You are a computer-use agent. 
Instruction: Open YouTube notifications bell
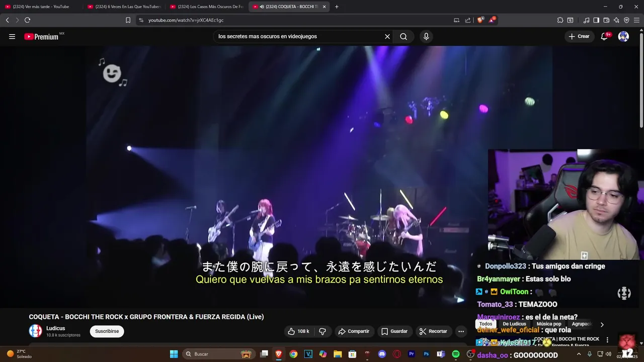click(604, 36)
